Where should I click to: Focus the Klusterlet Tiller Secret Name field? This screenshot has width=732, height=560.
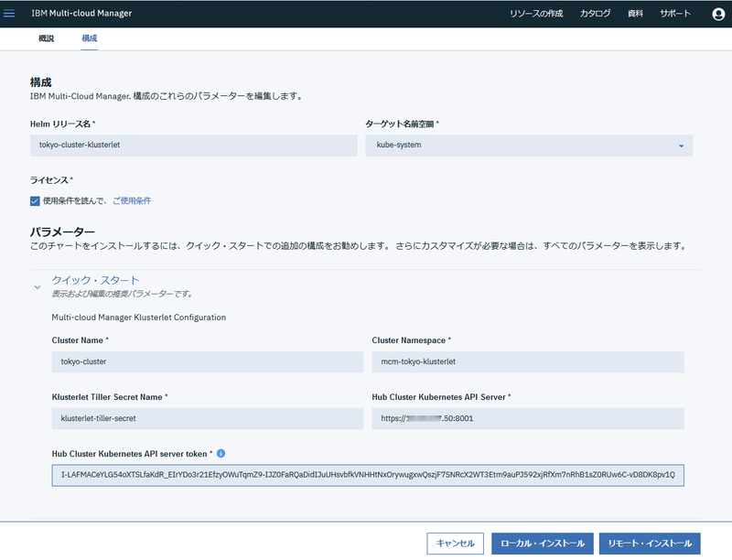tap(208, 418)
